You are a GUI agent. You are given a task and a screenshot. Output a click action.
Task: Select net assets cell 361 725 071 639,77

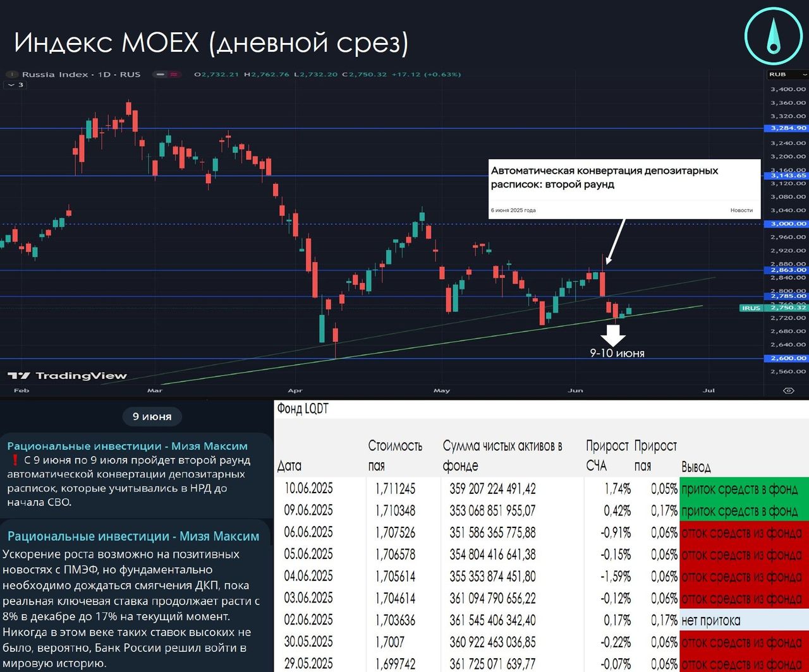(492, 664)
